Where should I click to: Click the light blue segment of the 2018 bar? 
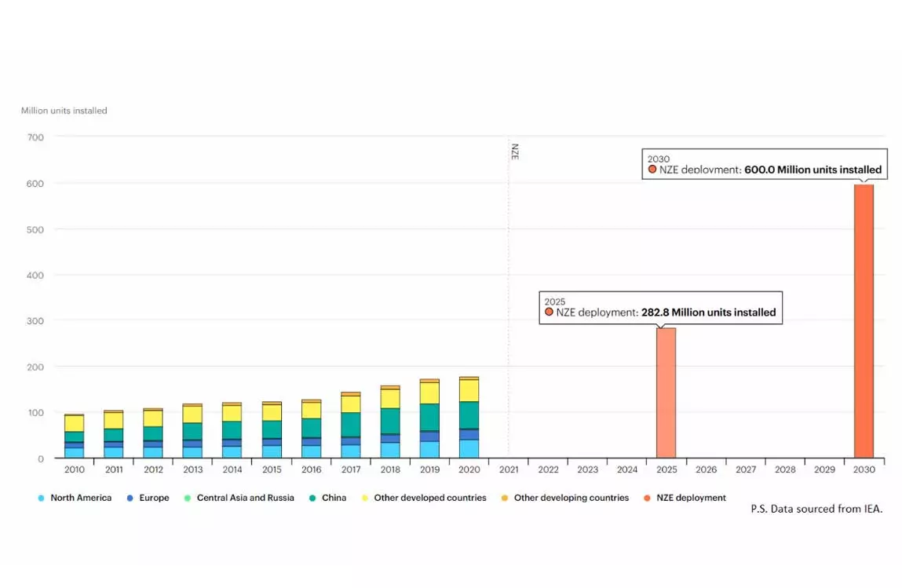[390, 451]
